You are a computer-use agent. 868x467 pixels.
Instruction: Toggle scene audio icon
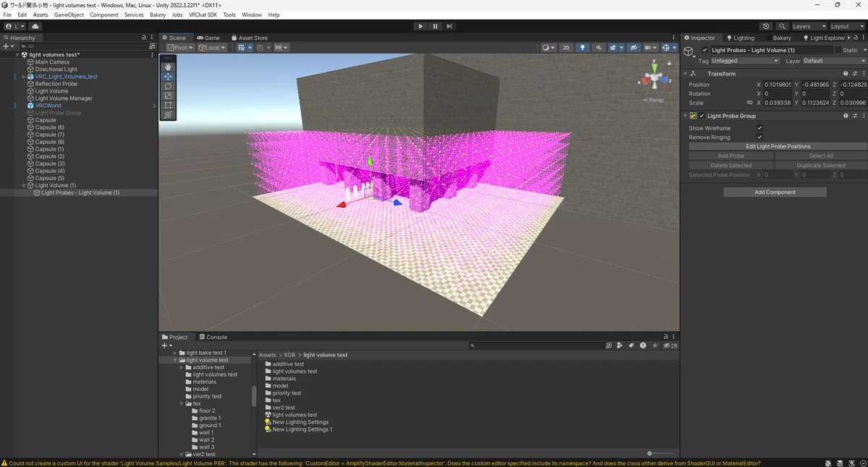point(598,48)
